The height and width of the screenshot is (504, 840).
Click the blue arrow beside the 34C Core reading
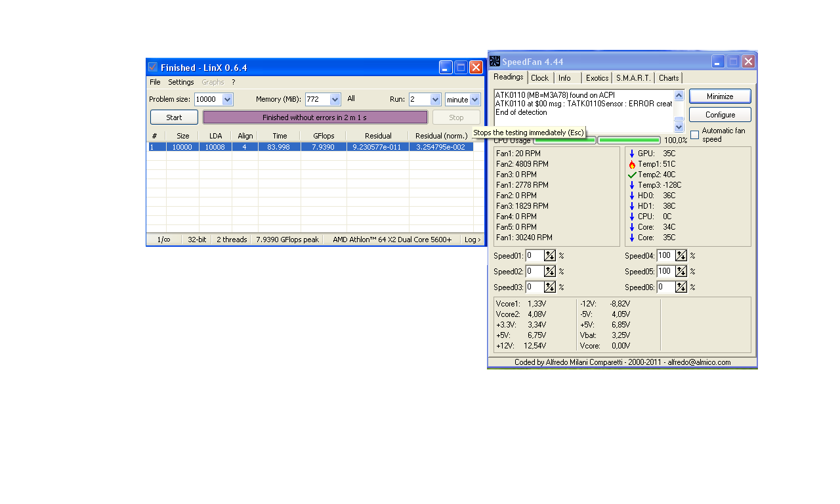[632, 227]
